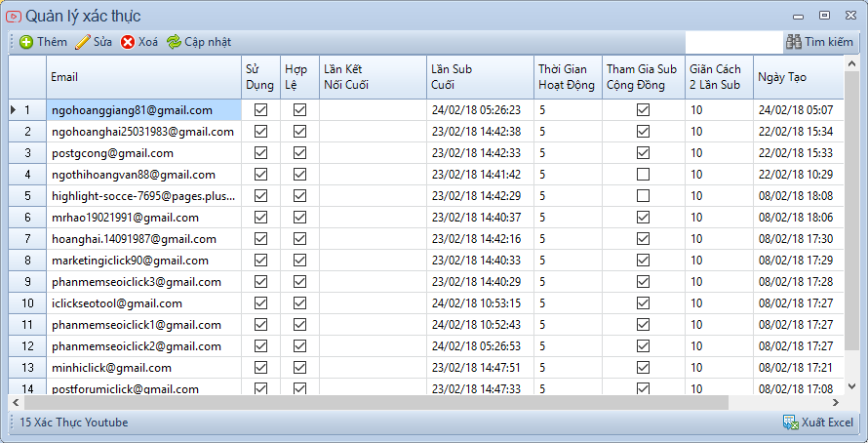Click the Sửa pencil edit icon
The height and width of the screenshot is (443, 868).
tap(83, 42)
